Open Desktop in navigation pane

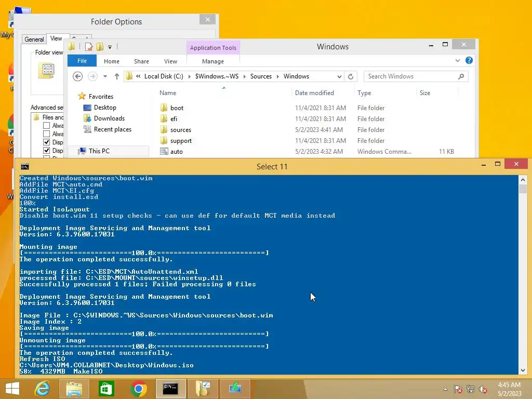tap(105, 108)
